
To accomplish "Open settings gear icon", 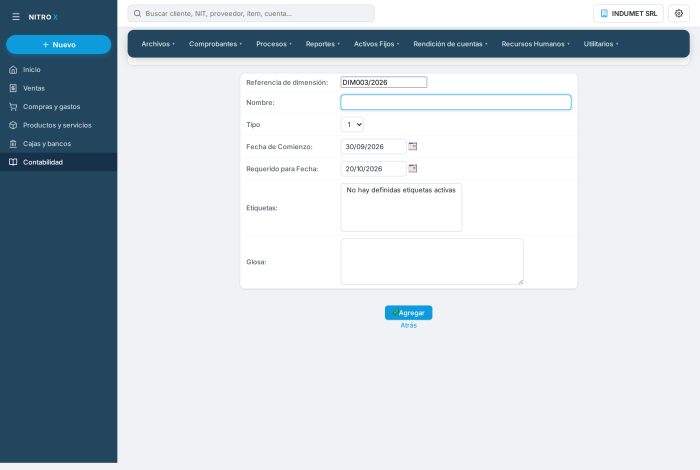I will pos(679,13).
